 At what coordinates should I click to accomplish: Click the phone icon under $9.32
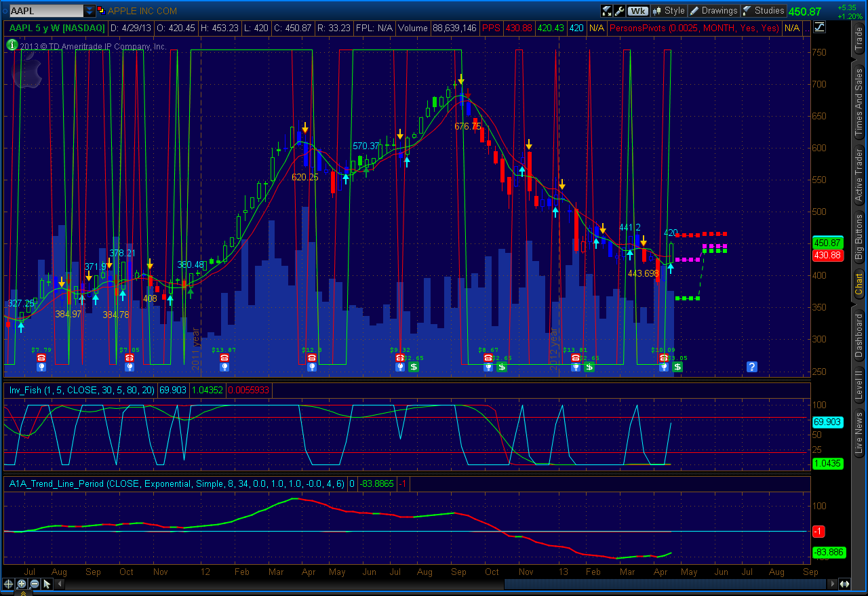[x=400, y=358]
